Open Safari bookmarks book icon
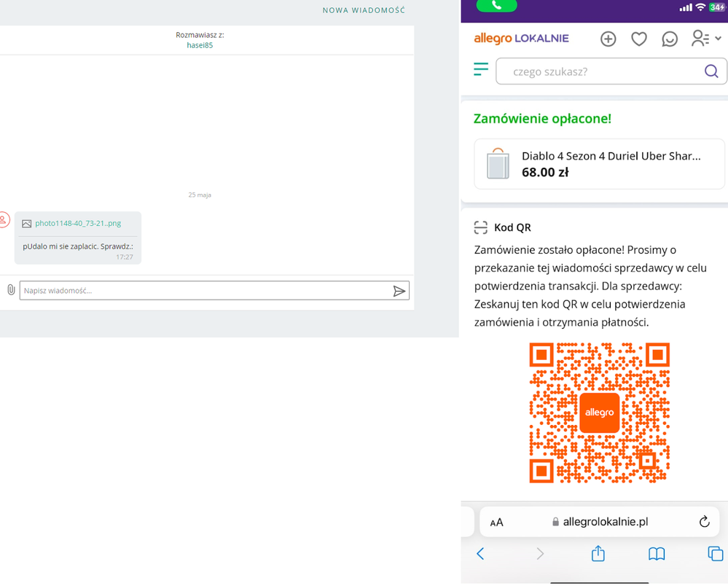Viewport: 728px width, 586px height. 657,553
